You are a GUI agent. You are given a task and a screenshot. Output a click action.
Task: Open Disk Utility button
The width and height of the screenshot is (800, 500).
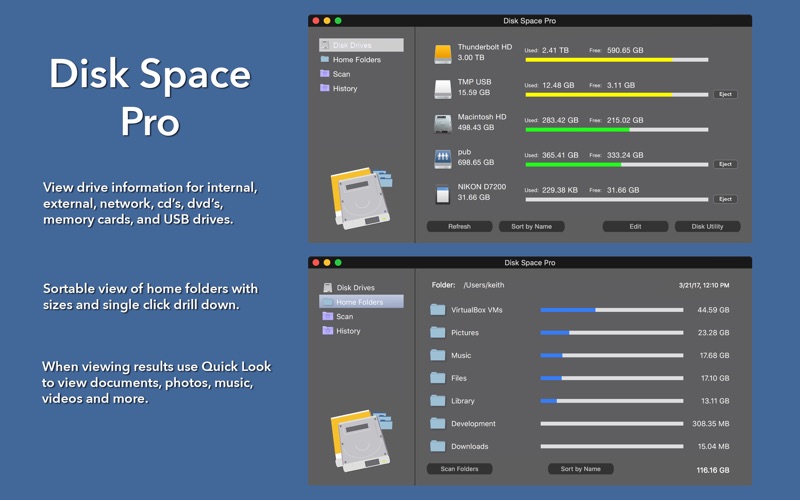click(x=707, y=227)
